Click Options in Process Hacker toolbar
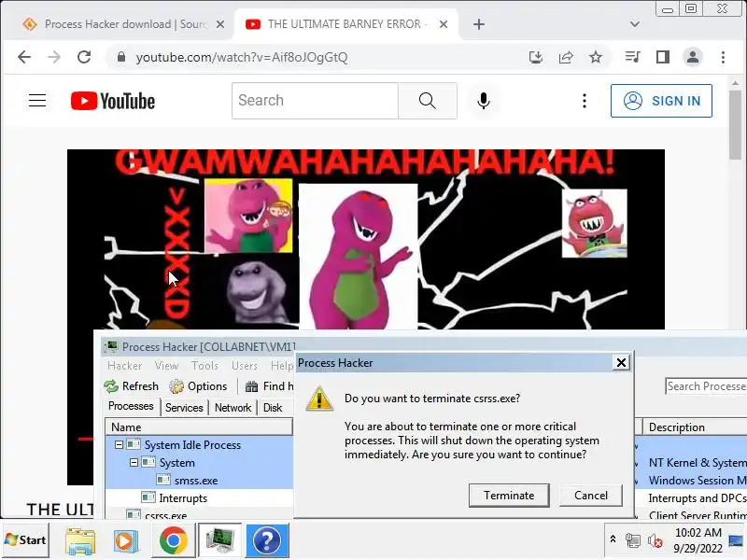The height and width of the screenshot is (560, 747). (198, 386)
